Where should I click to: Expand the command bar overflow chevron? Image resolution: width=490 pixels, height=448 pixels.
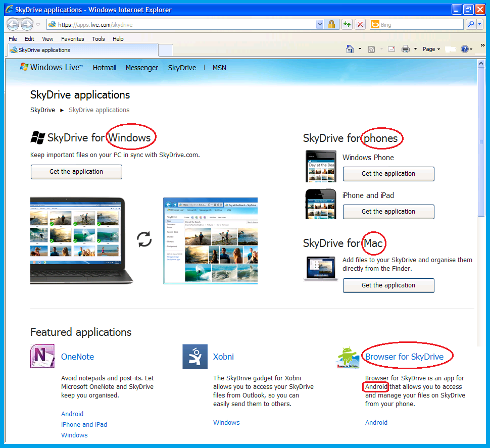pos(482,45)
